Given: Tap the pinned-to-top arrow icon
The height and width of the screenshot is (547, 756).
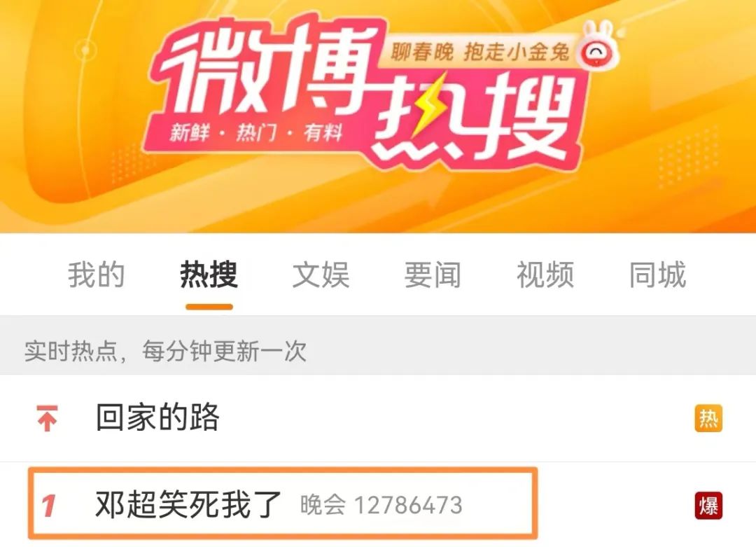Looking at the screenshot, I should 48,417.
